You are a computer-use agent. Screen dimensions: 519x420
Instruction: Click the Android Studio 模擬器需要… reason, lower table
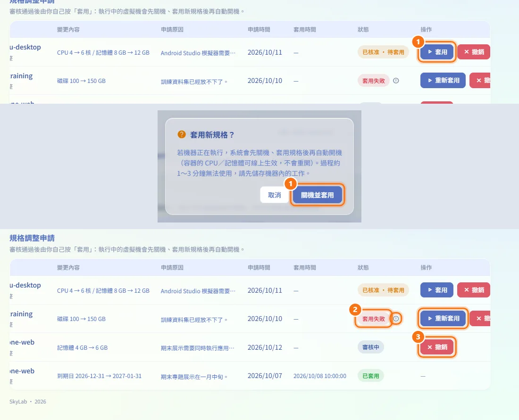click(x=198, y=291)
